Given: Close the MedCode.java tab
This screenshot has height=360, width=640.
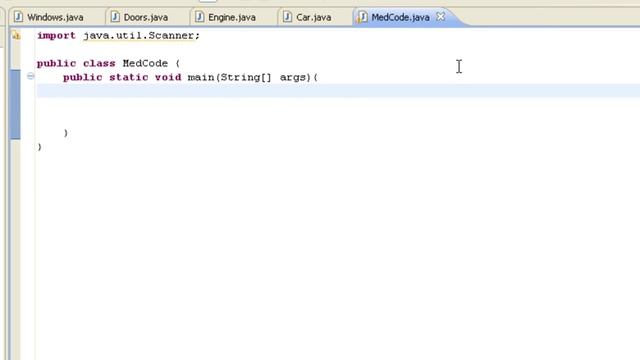Looking at the screenshot, I should (x=441, y=17).
